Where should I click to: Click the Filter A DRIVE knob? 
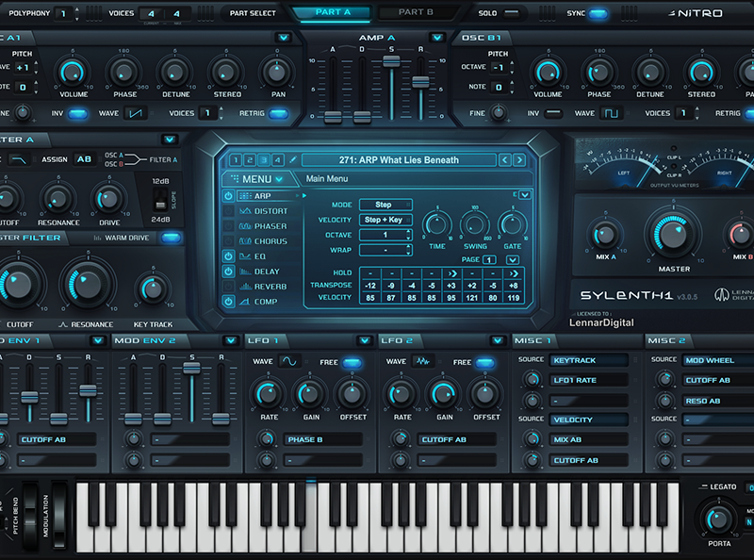click(x=109, y=199)
